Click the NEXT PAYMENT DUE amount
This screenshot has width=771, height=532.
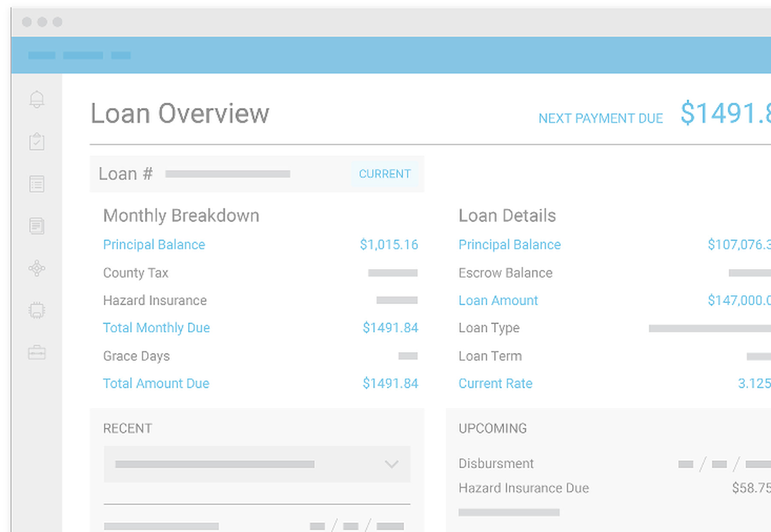tap(723, 113)
